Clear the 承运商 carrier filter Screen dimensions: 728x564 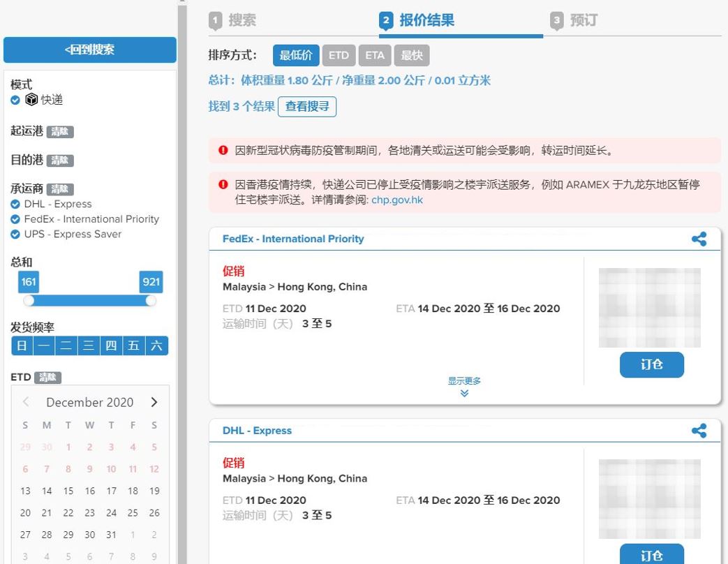pyautogui.click(x=60, y=189)
